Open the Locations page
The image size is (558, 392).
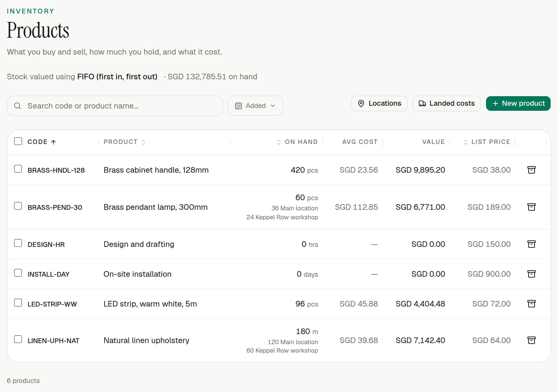tap(379, 103)
